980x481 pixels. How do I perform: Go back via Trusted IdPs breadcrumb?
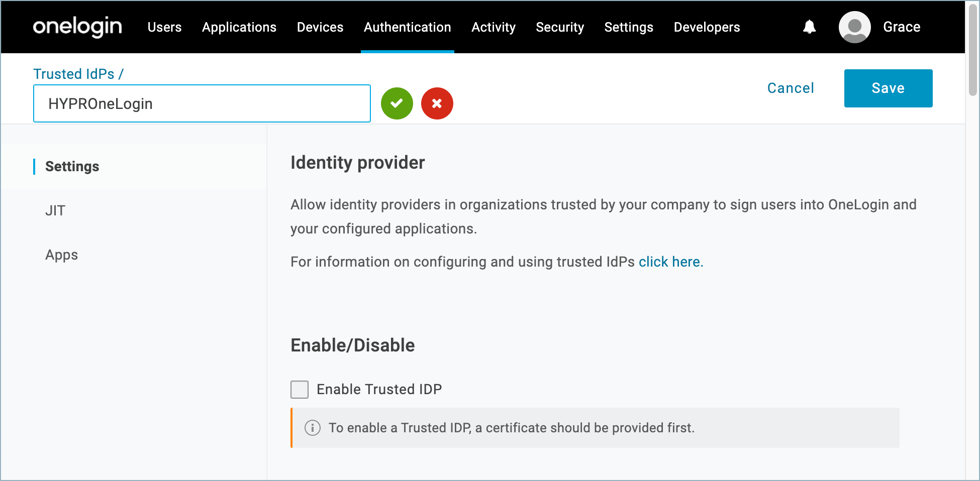[74, 74]
